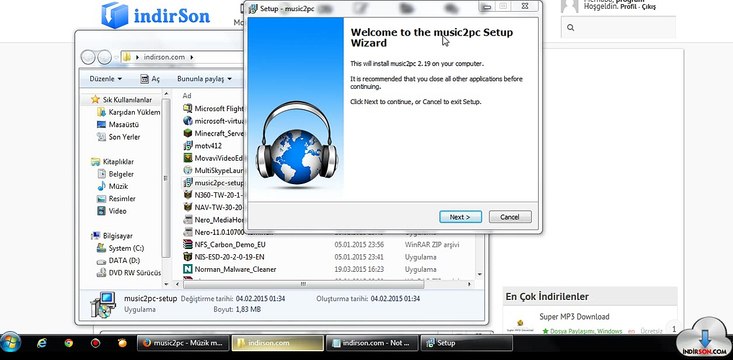Open Windows Start button
Image resolution: width=733 pixels, height=360 pixels.
click(x=10, y=343)
